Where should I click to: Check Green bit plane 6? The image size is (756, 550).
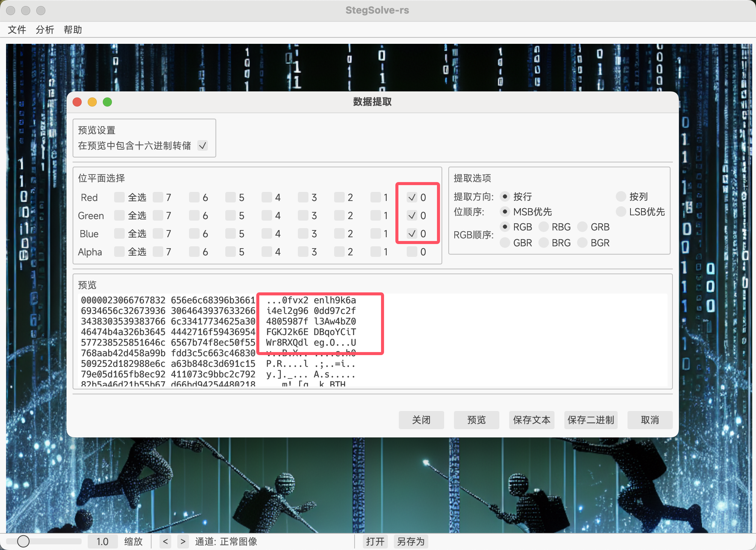pyautogui.click(x=194, y=215)
